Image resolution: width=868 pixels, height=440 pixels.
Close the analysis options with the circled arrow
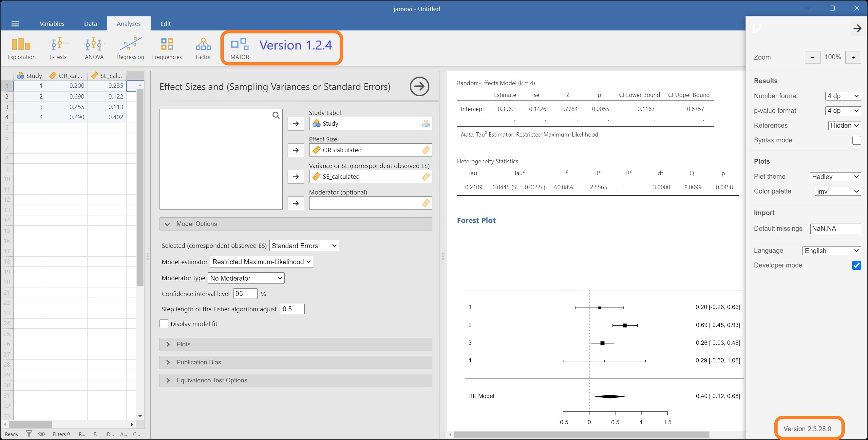point(419,86)
